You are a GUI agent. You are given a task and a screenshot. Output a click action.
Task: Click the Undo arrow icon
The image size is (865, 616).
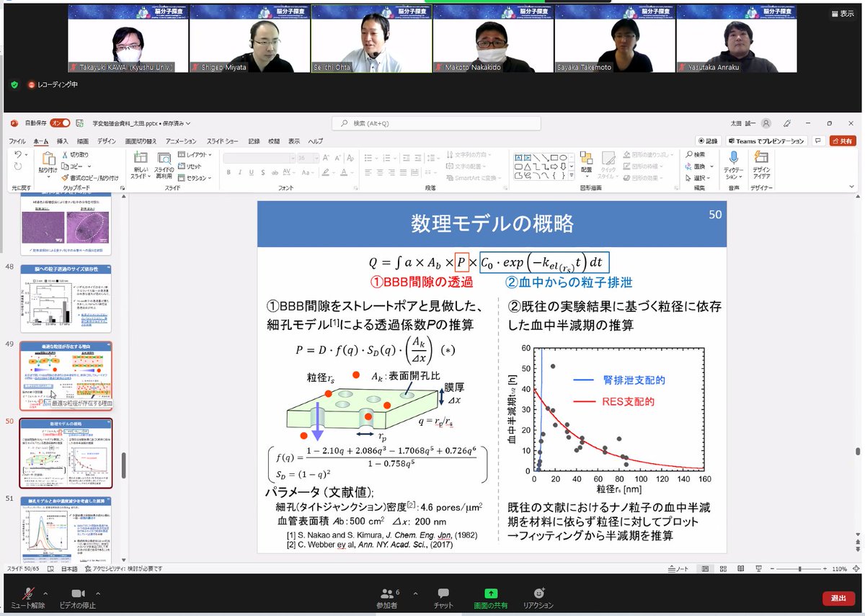point(18,155)
